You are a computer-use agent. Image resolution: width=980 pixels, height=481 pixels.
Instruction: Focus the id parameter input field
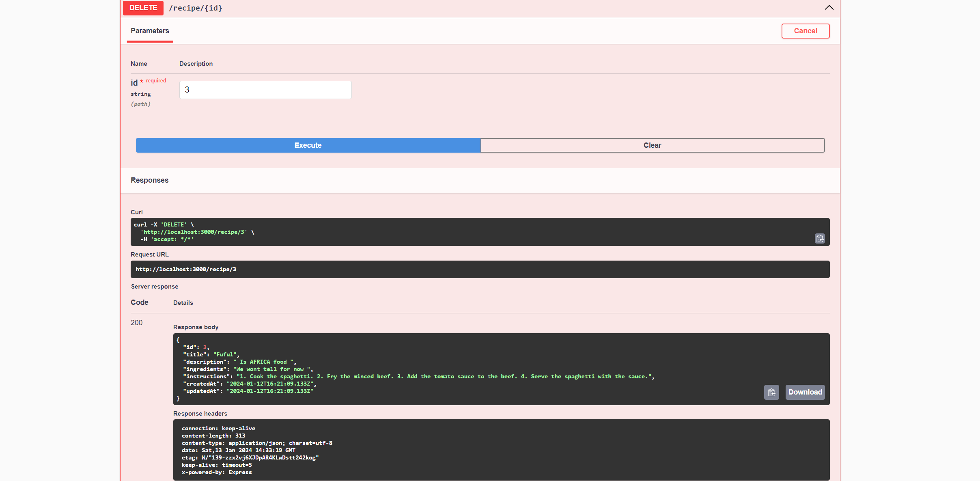(265, 90)
